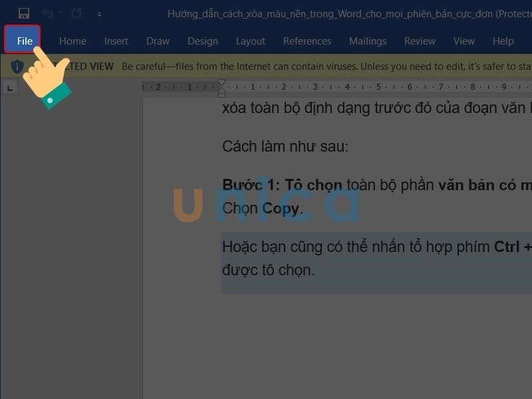Open the View tab
The width and height of the screenshot is (532, 399).
464,41
